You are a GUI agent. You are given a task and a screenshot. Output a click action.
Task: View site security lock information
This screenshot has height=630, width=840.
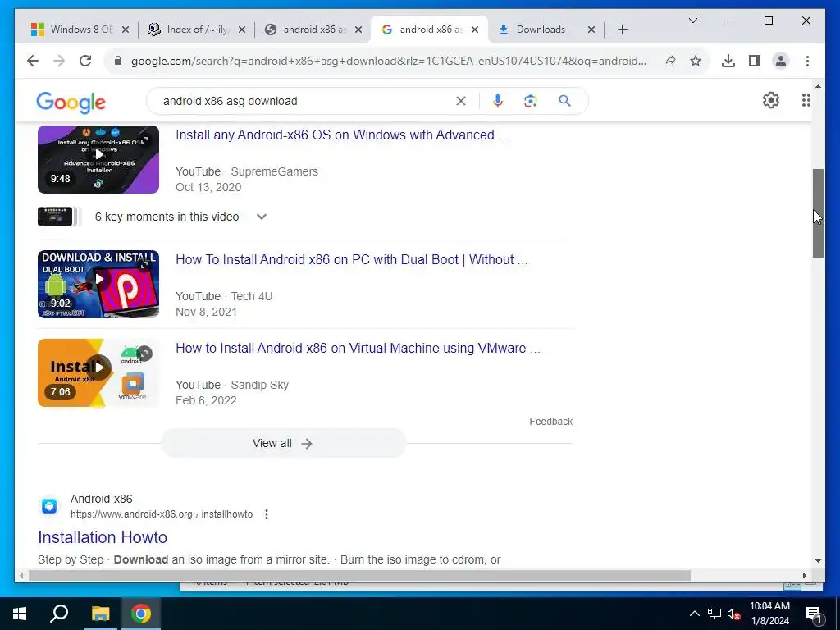[118, 61]
